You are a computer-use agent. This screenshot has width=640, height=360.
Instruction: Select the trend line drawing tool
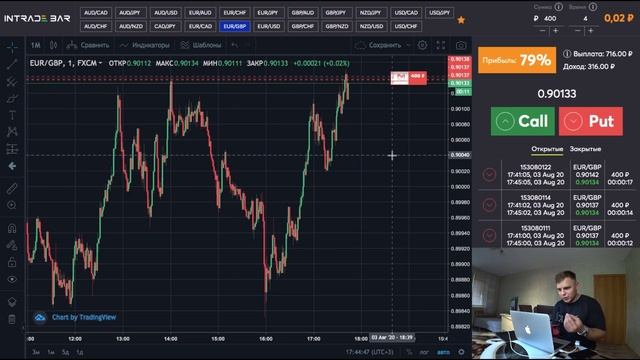pyautogui.click(x=12, y=64)
